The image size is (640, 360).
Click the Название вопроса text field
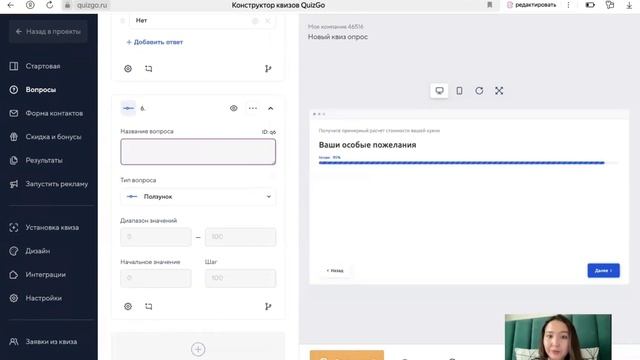[x=198, y=152]
